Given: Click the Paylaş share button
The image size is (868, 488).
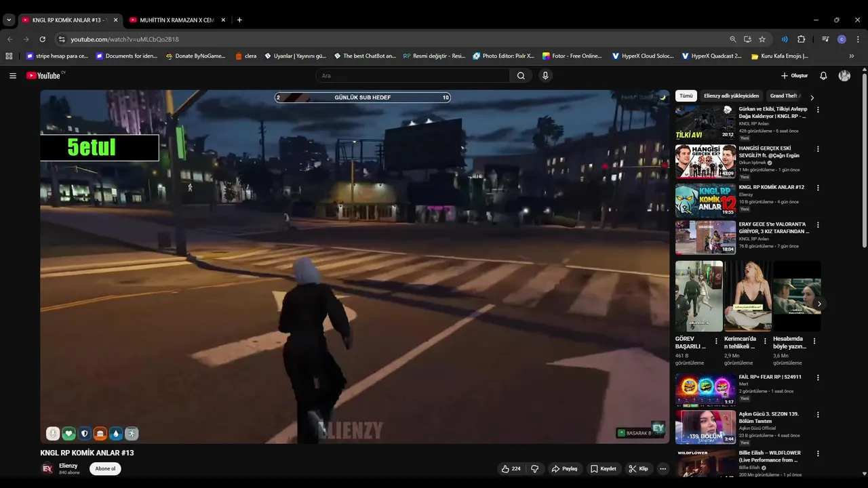Looking at the screenshot, I should click(564, 468).
